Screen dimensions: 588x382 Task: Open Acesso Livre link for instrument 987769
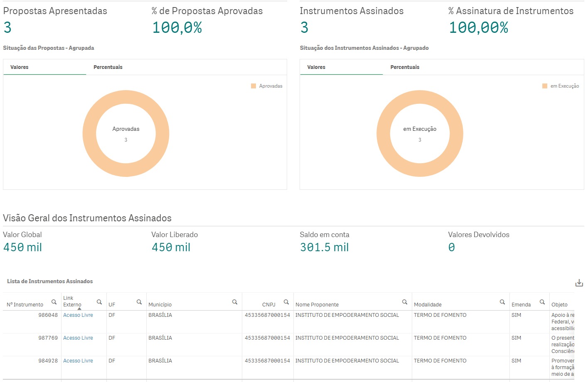coord(78,338)
